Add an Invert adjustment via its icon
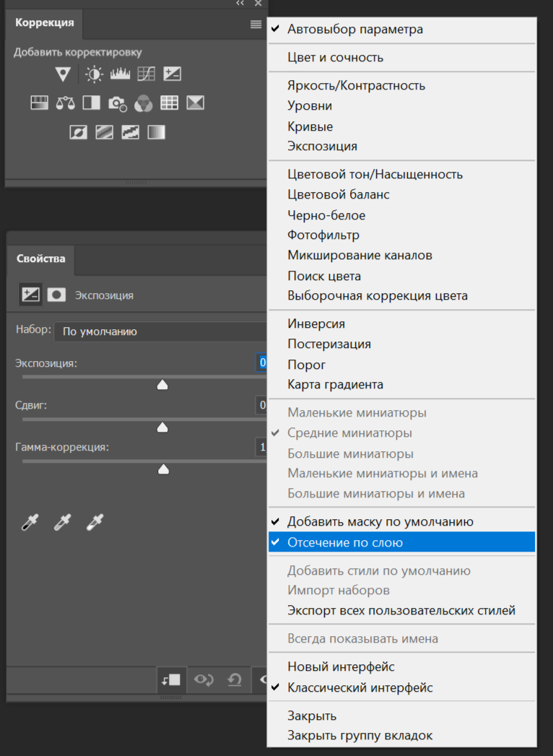 click(78, 131)
